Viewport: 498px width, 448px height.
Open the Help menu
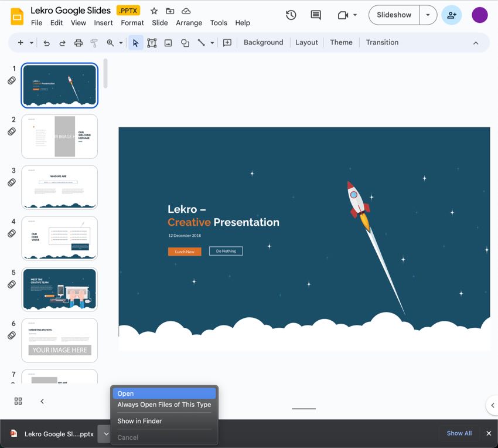click(243, 23)
